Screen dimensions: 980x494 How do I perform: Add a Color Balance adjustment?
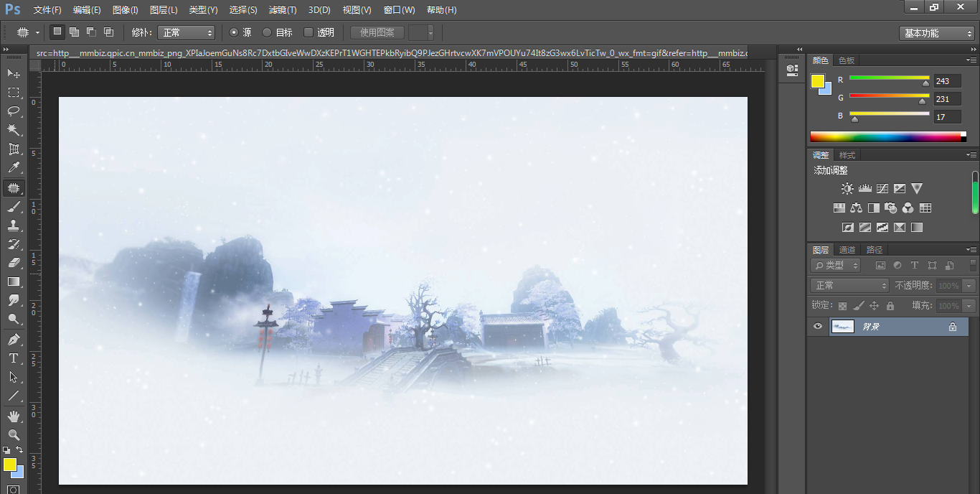856,208
